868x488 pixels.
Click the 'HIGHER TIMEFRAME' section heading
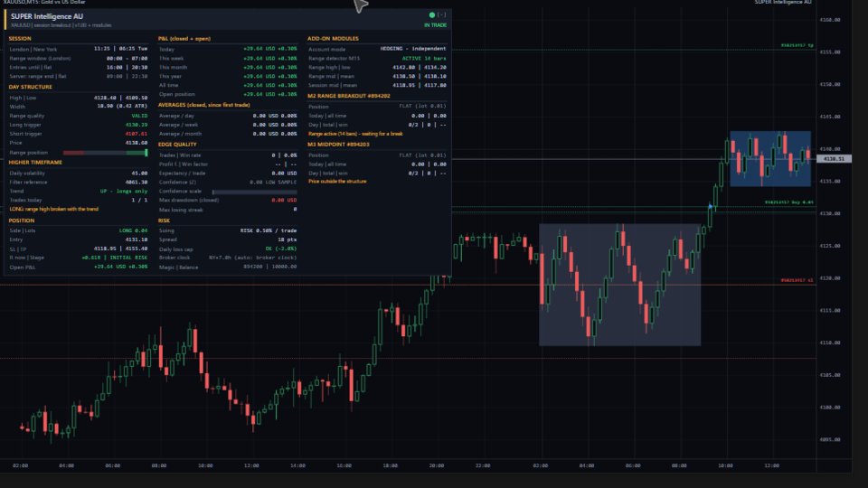[35, 163]
